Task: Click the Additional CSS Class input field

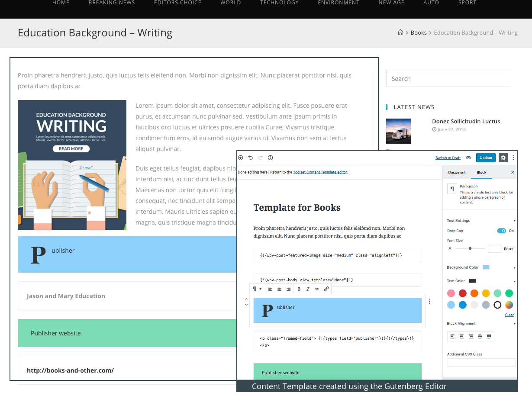Action: pyautogui.click(x=481, y=363)
